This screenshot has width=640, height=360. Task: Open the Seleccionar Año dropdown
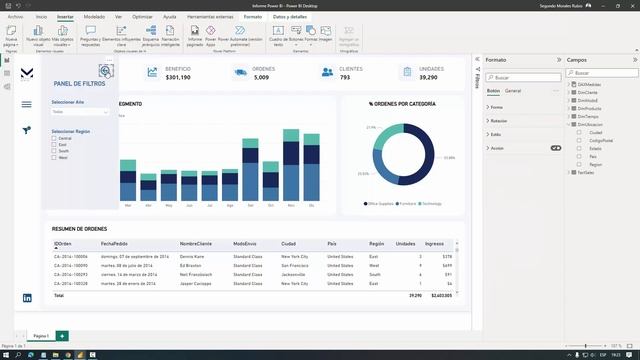pos(80,112)
